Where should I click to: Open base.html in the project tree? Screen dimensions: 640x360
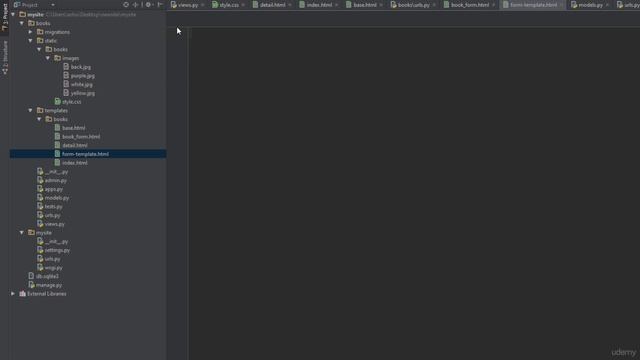coord(73,128)
